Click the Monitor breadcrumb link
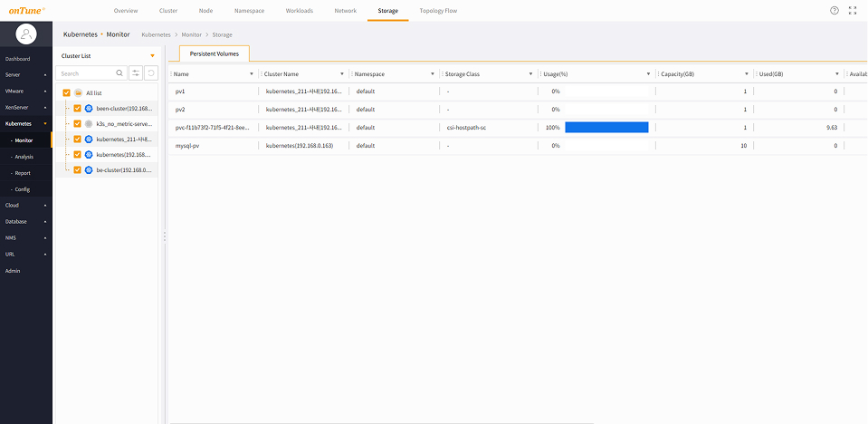This screenshot has width=868, height=424. click(x=192, y=34)
